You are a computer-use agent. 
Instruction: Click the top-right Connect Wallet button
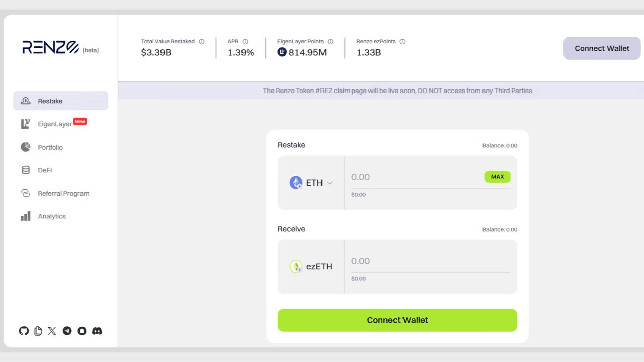(602, 48)
